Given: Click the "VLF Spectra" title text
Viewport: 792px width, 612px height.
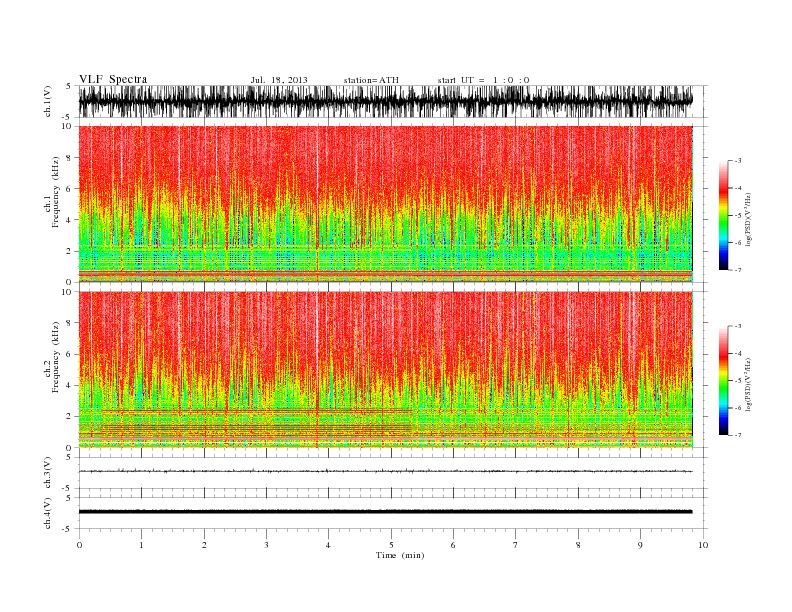Looking at the screenshot, I should coord(113,79).
